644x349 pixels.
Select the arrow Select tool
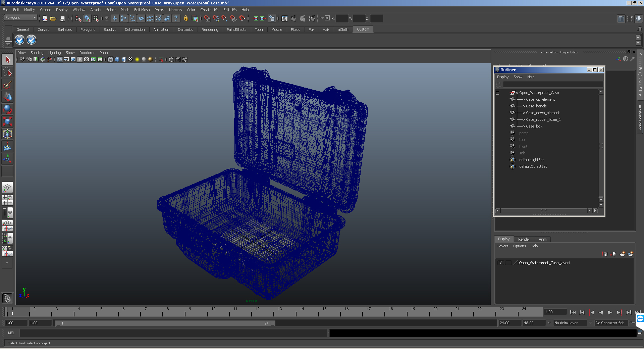7,60
